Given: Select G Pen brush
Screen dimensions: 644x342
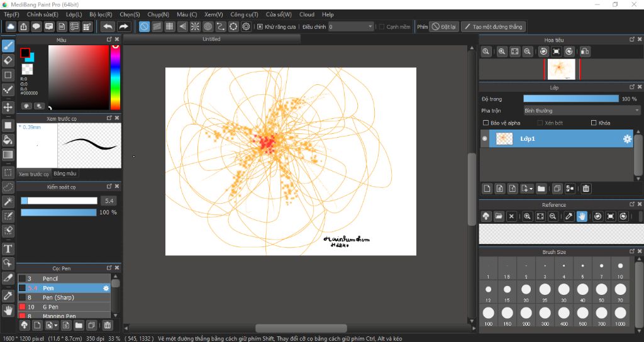Looking at the screenshot, I should [x=64, y=307].
